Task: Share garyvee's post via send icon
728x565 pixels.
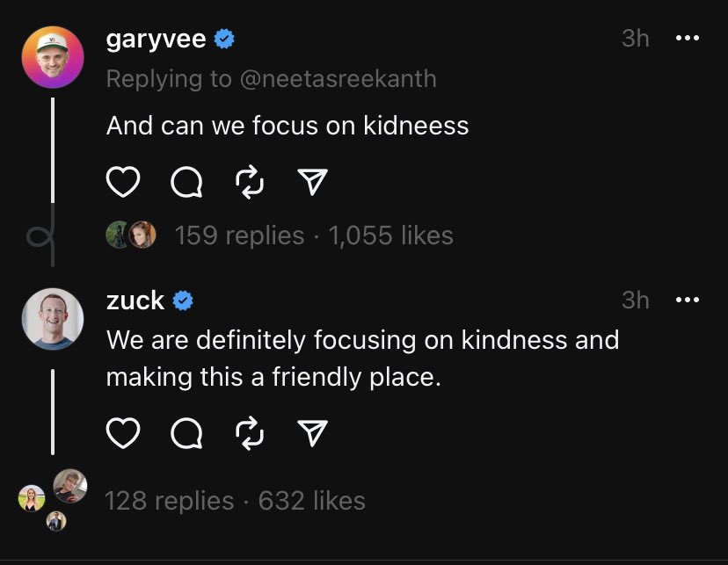Action: (312, 181)
